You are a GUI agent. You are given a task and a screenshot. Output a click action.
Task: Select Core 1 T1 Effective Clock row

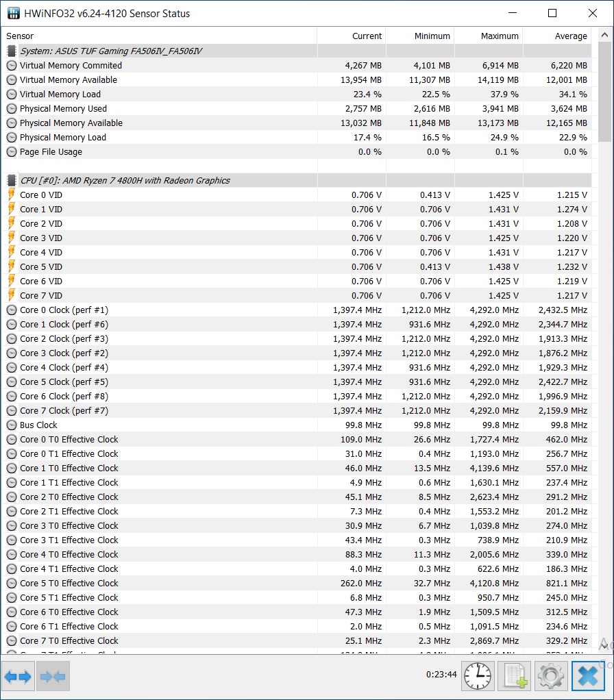(298, 483)
